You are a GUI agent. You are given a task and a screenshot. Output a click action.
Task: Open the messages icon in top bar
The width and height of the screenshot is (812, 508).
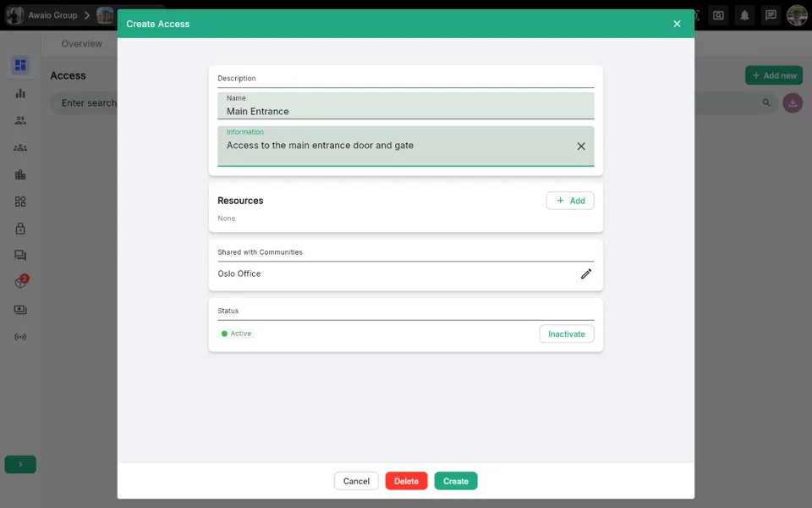[x=771, y=15]
